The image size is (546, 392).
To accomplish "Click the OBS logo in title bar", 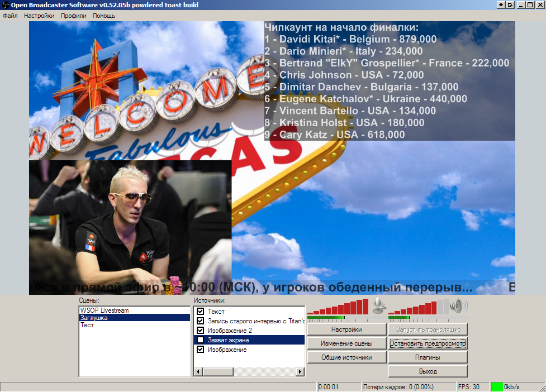I will 6,5.
